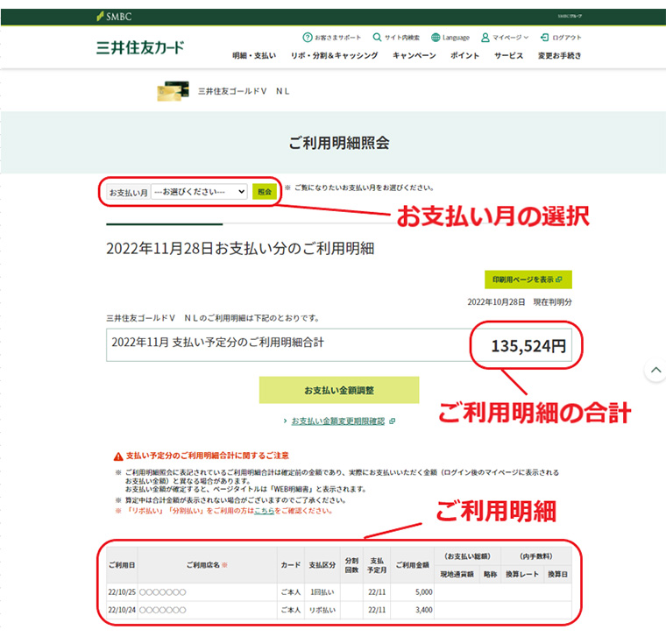666x644 pixels.
Task: Open the ポイント menu
Action: (465, 56)
